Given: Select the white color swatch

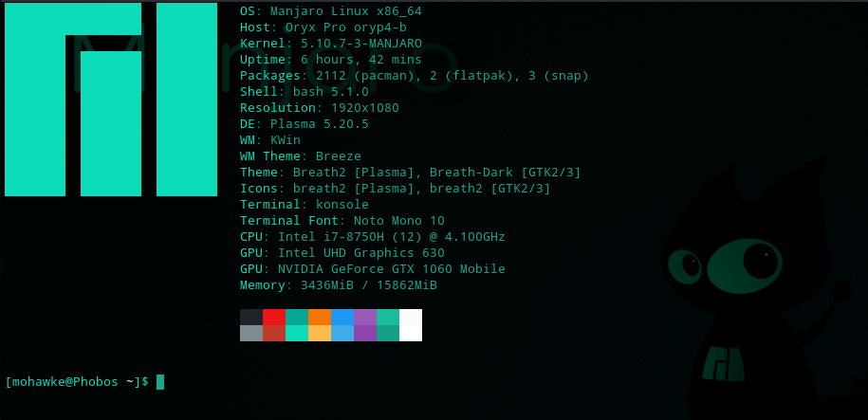Looking at the screenshot, I should 411,324.
